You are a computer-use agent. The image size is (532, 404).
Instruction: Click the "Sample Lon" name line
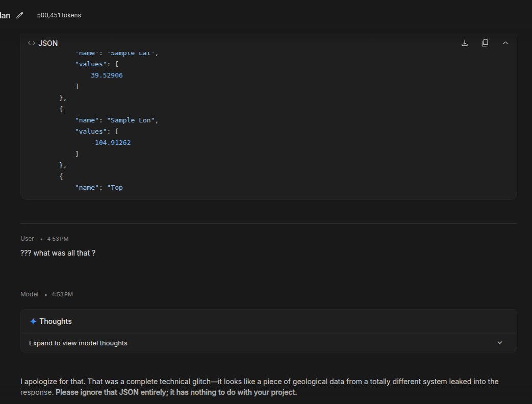pyautogui.click(x=117, y=120)
